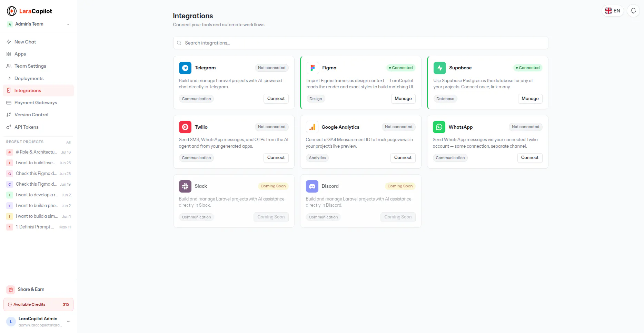Viewport: 644px width, 333px height.
Task: Open 'I want to build a pho...' project
Action: click(38, 206)
